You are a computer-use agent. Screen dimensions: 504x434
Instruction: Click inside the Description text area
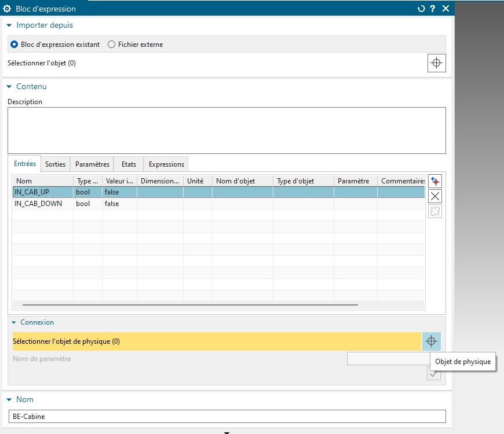pos(227,130)
